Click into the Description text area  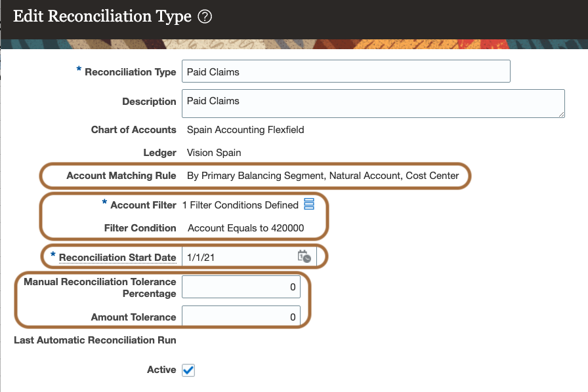click(x=372, y=104)
